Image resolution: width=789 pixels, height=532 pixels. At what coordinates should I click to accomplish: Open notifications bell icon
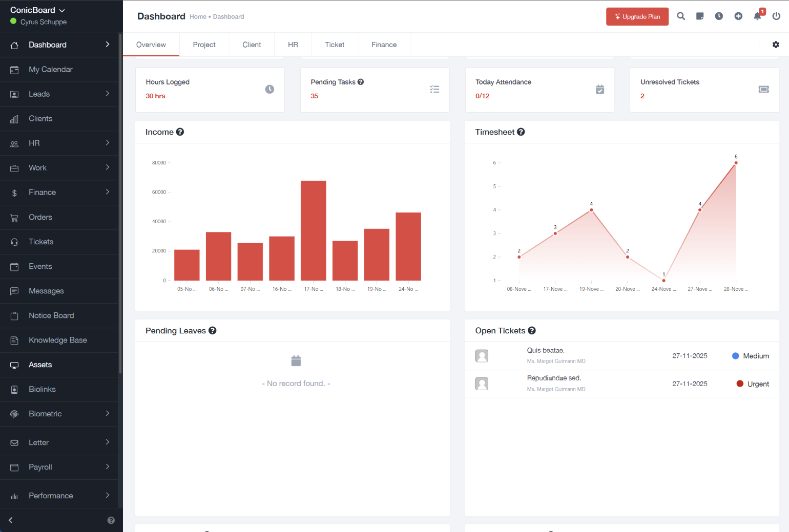(x=757, y=16)
